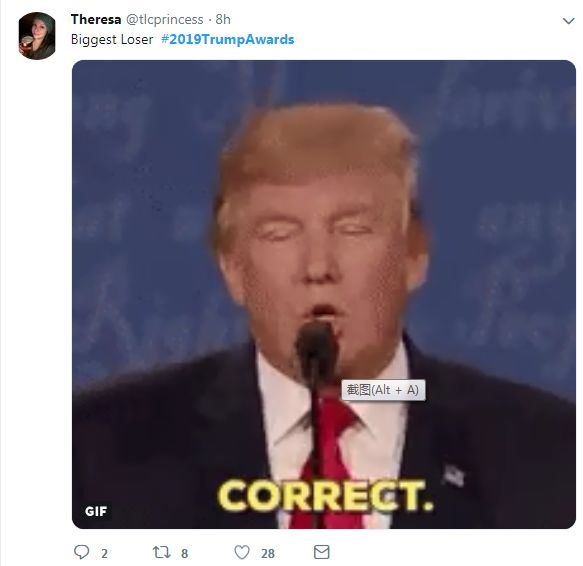Retweet this post via the retweet icon
The width and height of the screenshot is (583, 566).
[x=161, y=552]
